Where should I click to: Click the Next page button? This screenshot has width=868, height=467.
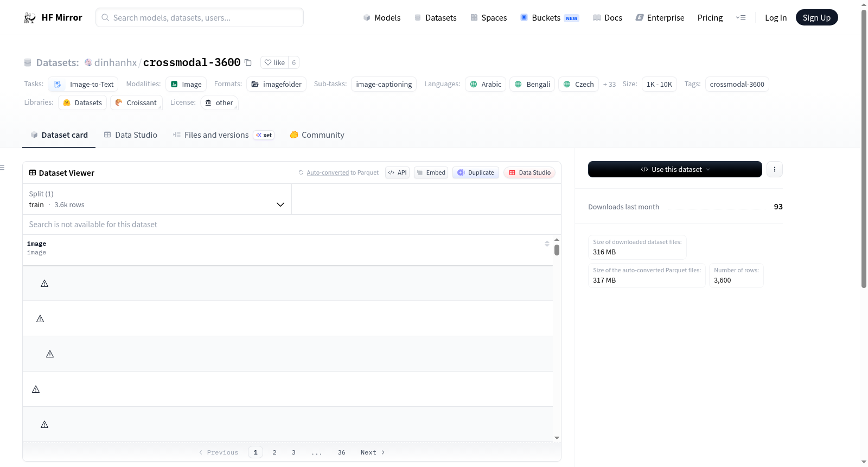pos(373,452)
